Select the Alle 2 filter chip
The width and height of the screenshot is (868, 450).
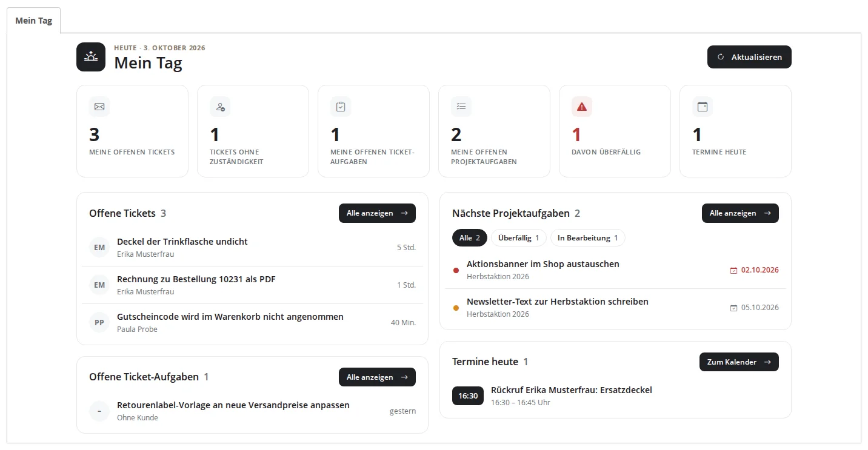[470, 238]
